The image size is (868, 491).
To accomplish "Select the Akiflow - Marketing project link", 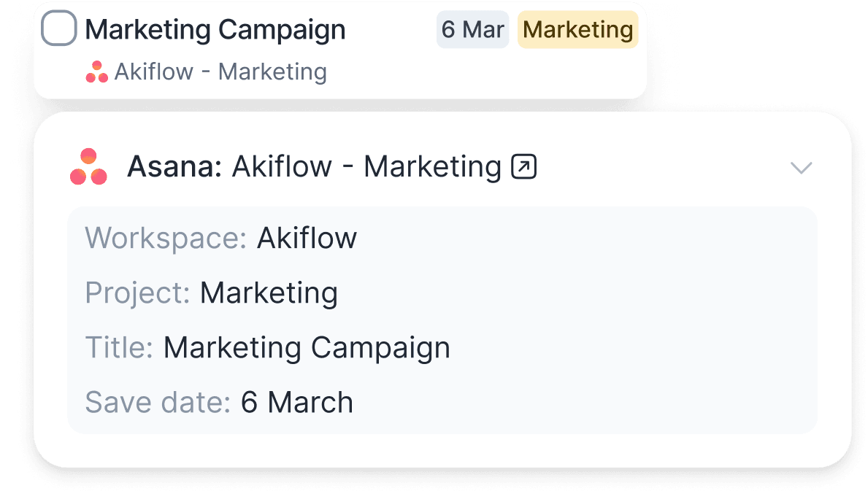I will coord(220,71).
